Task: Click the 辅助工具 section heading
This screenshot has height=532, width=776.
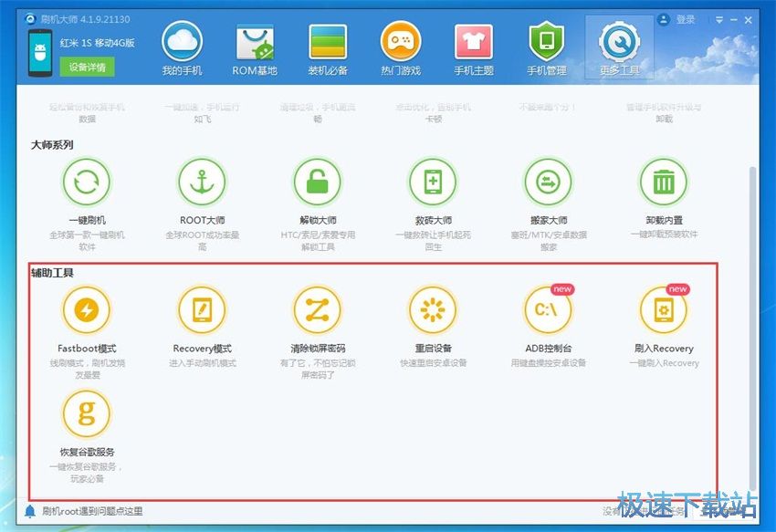Action: [52, 273]
